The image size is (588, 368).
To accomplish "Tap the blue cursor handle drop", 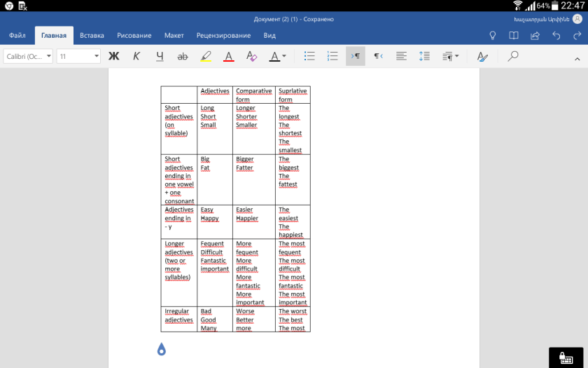I will coord(162,349).
